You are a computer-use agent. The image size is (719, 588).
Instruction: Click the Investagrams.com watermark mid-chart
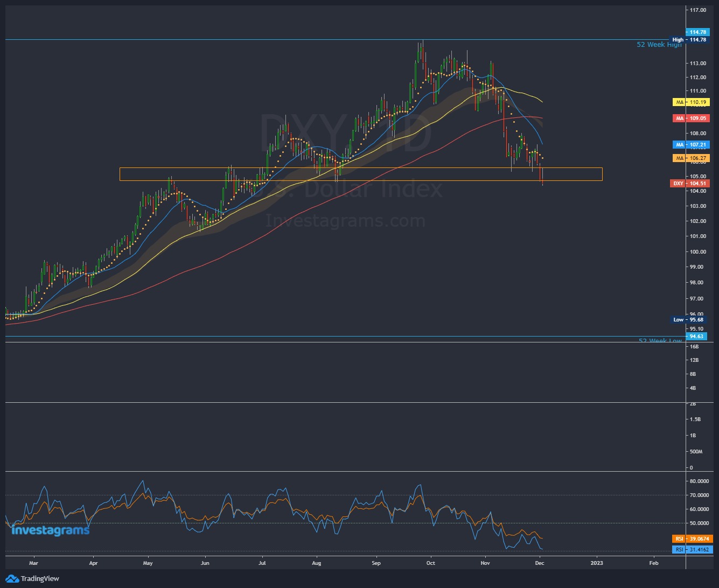point(345,220)
